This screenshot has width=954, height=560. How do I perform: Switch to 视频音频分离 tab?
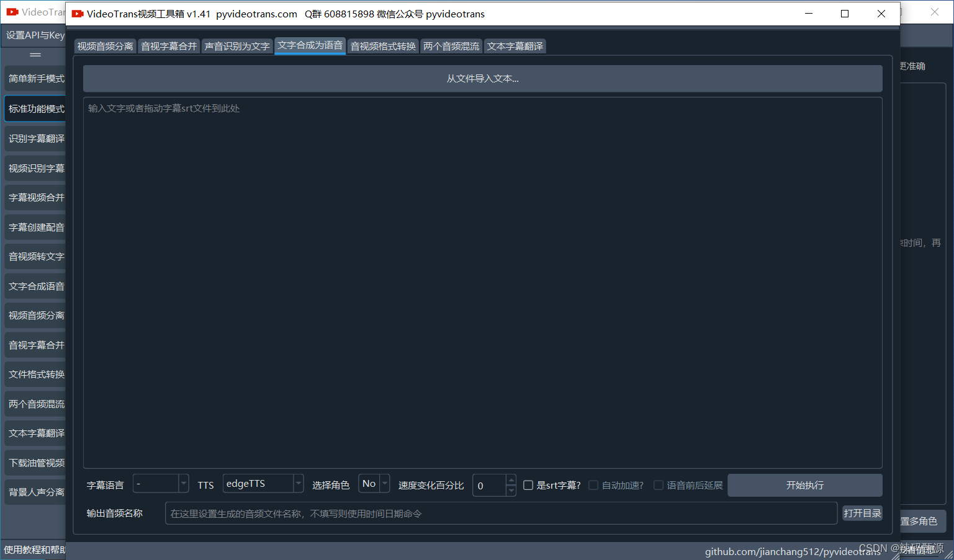pyautogui.click(x=106, y=46)
